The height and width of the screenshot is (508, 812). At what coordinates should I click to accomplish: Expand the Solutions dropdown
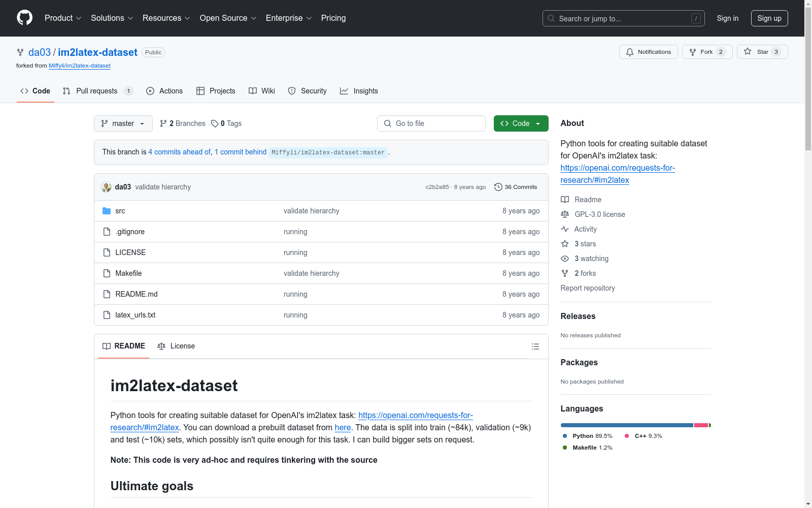tap(112, 18)
